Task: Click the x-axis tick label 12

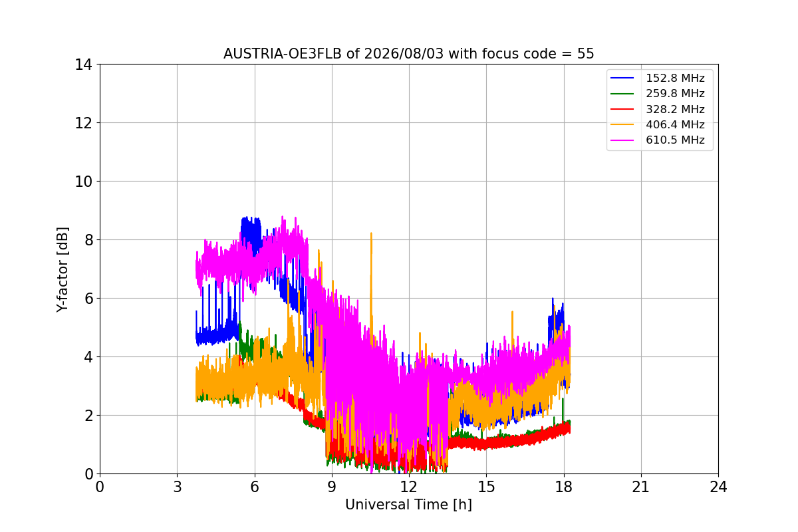Action: click(x=409, y=487)
